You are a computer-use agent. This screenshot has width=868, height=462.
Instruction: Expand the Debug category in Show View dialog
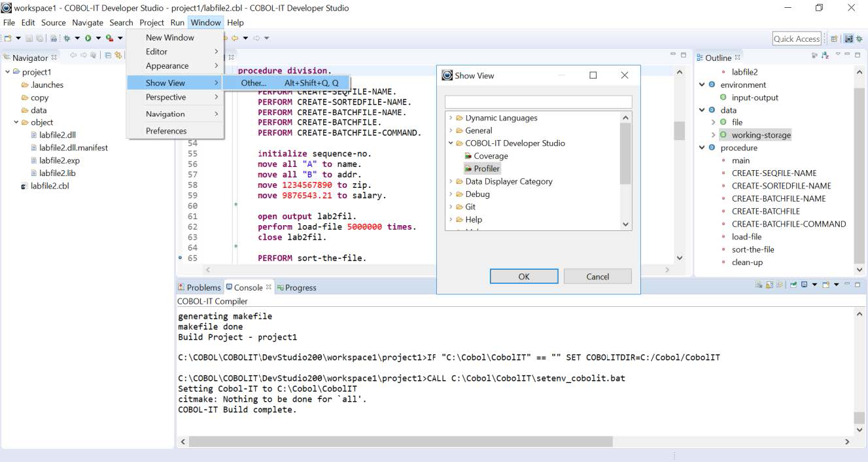click(450, 194)
